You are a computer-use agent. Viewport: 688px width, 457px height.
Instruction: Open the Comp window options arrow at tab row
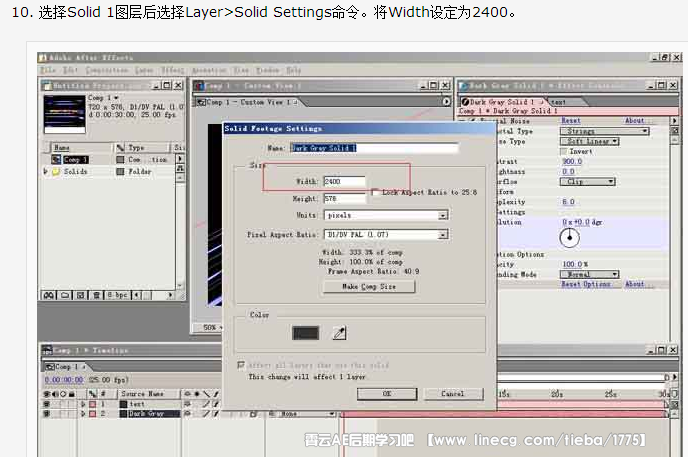(x=446, y=102)
